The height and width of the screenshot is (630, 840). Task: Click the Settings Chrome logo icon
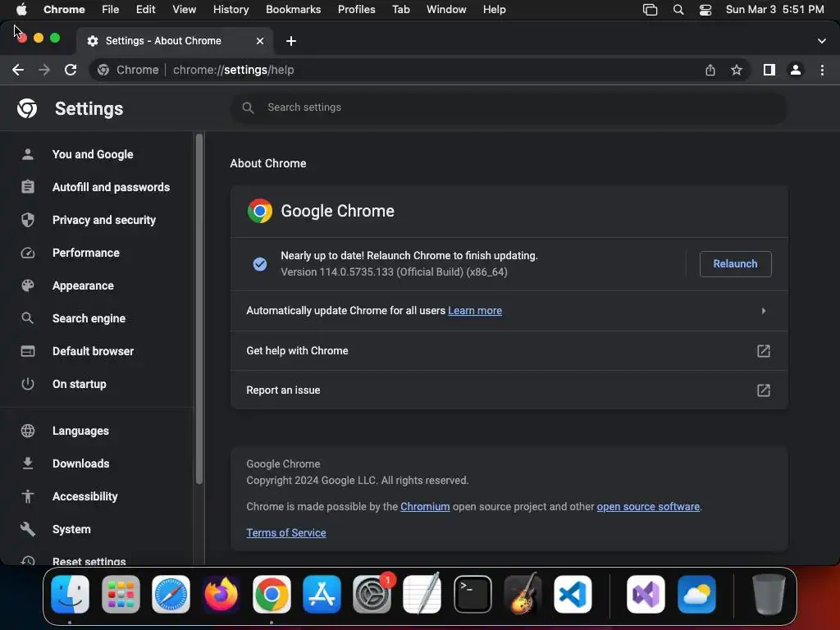tap(27, 108)
